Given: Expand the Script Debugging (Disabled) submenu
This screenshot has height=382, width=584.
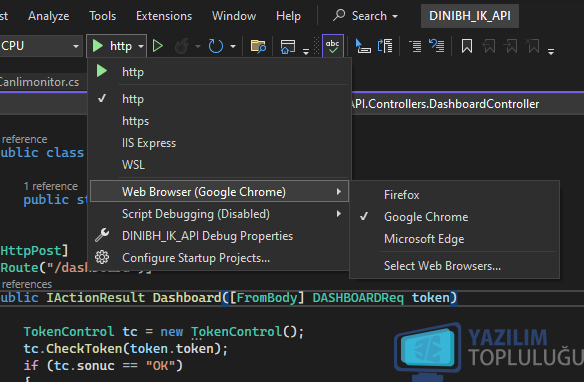Looking at the screenshot, I should 220,214.
